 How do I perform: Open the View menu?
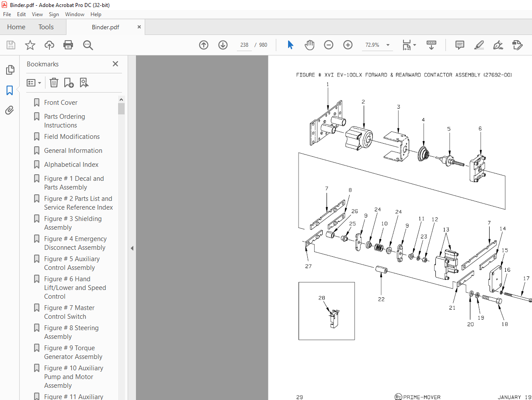click(x=38, y=14)
